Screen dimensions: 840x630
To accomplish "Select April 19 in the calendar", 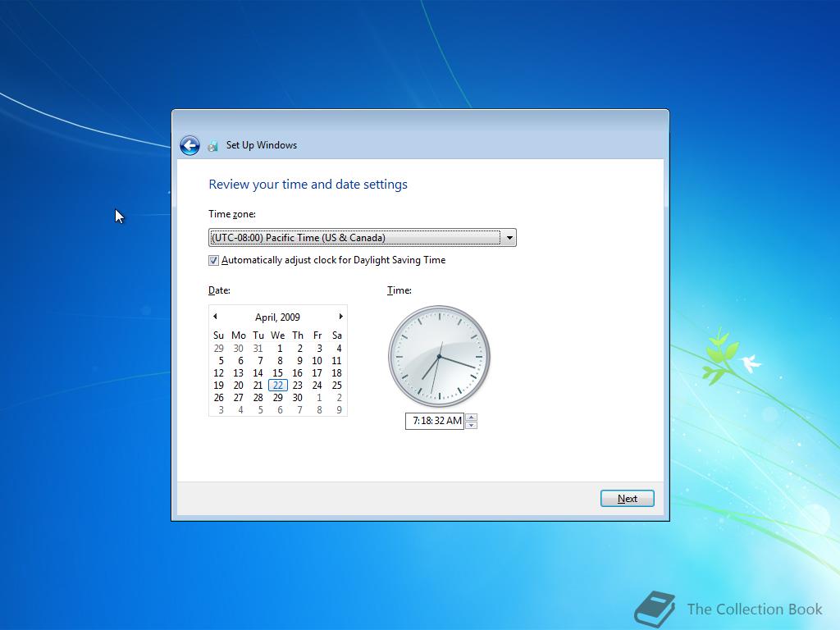I will [x=218, y=386].
